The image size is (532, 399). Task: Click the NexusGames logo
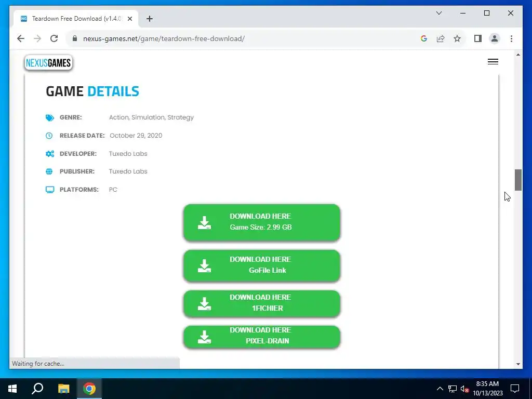[48, 63]
